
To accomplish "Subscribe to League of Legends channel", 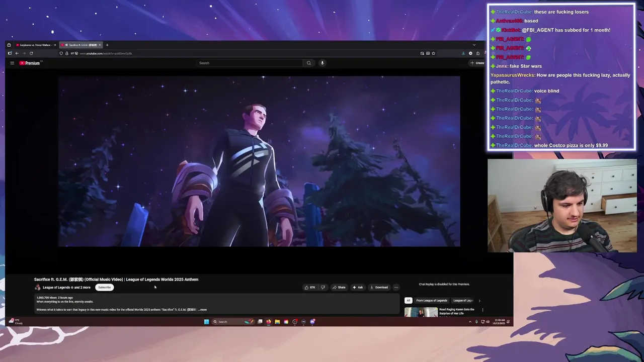I will pyautogui.click(x=104, y=287).
